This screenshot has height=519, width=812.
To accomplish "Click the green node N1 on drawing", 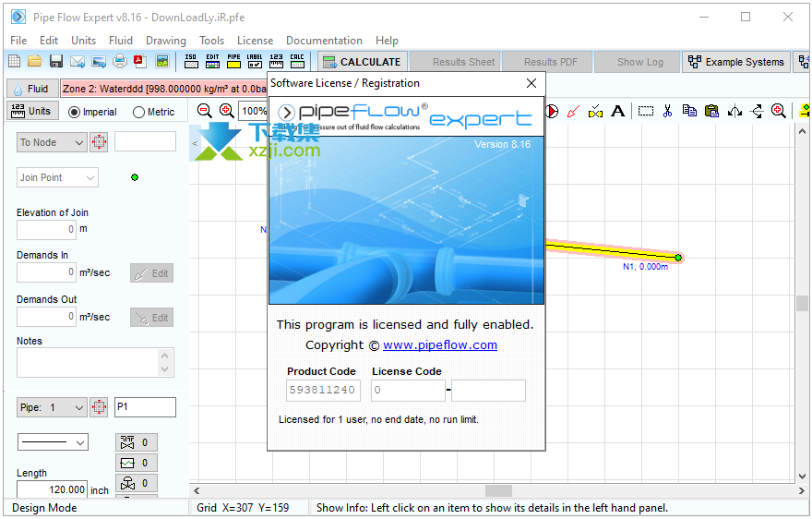I will [678, 258].
